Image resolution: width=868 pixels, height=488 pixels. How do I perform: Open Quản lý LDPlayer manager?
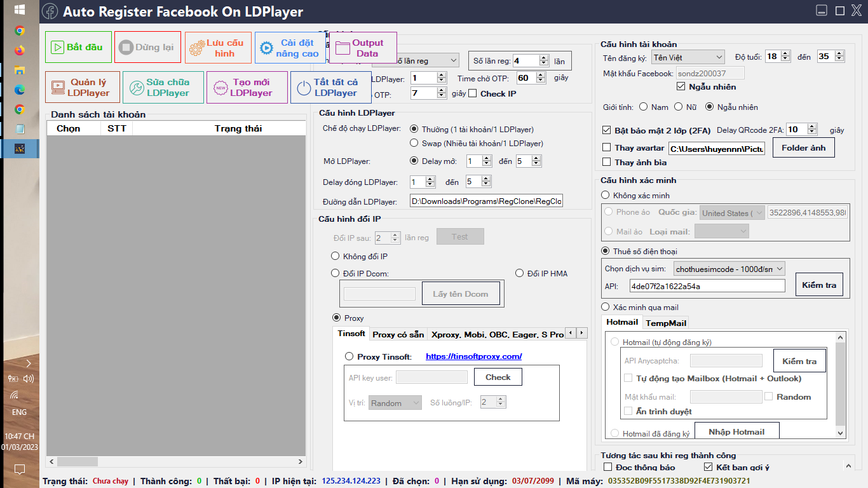click(83, 87)
